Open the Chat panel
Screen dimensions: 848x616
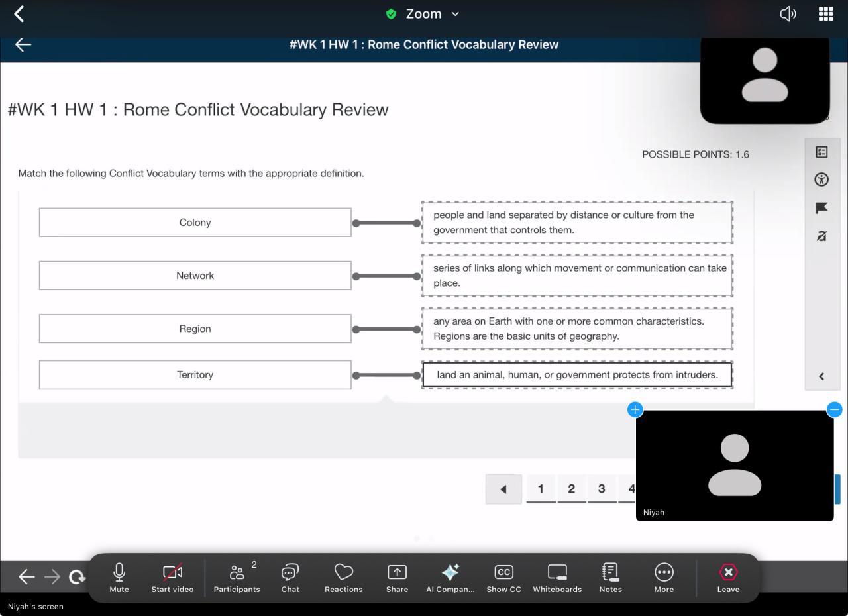coord(290,578)
